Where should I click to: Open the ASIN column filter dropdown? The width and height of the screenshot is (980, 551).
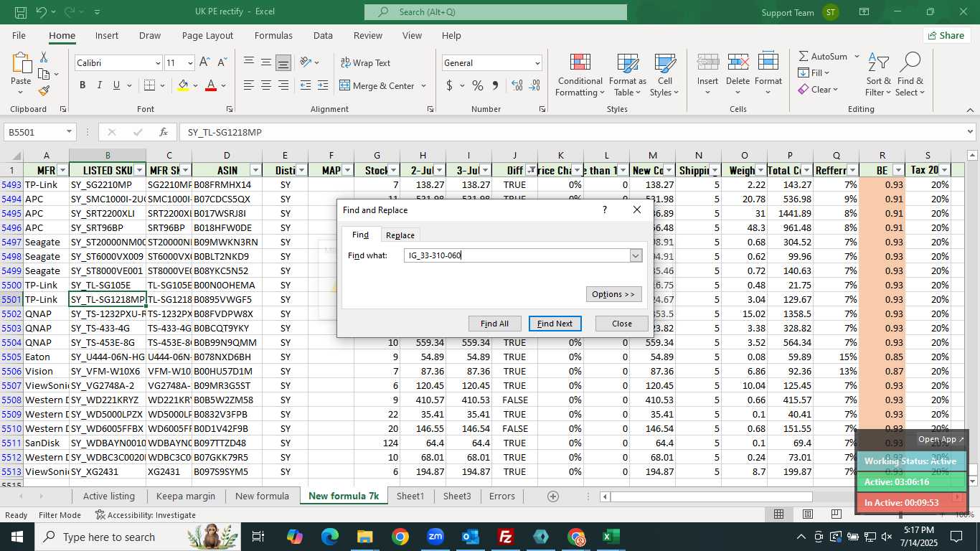point(255,170)
